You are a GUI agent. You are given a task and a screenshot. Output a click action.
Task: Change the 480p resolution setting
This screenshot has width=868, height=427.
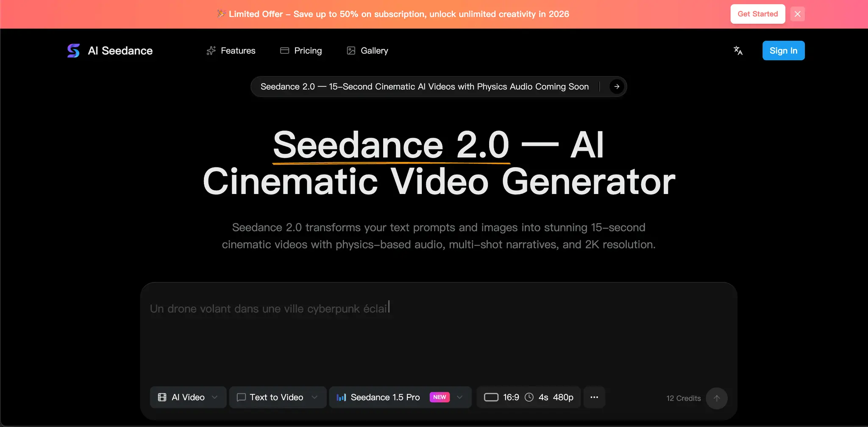click(563, 397)
